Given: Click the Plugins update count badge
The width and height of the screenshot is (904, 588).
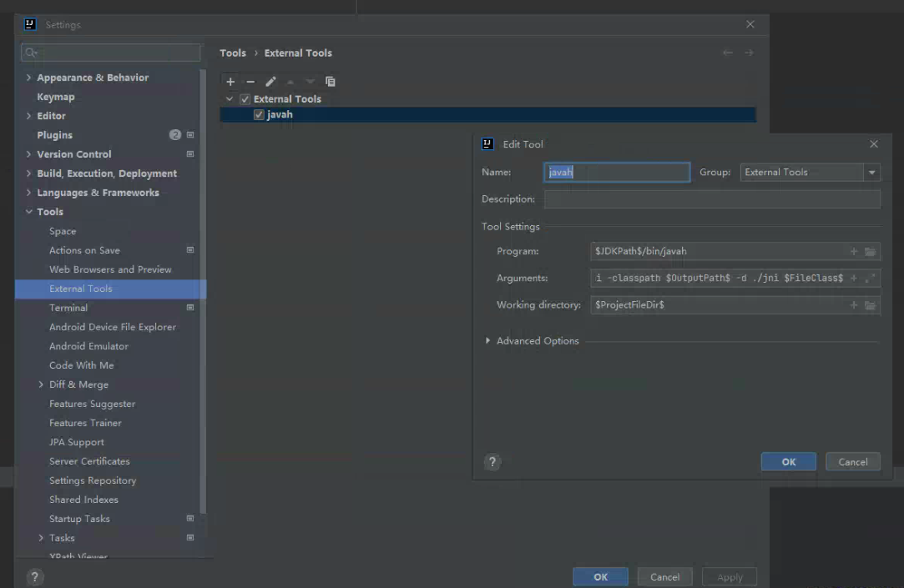Looking at the screenshot, I should (x=174, y=135).
